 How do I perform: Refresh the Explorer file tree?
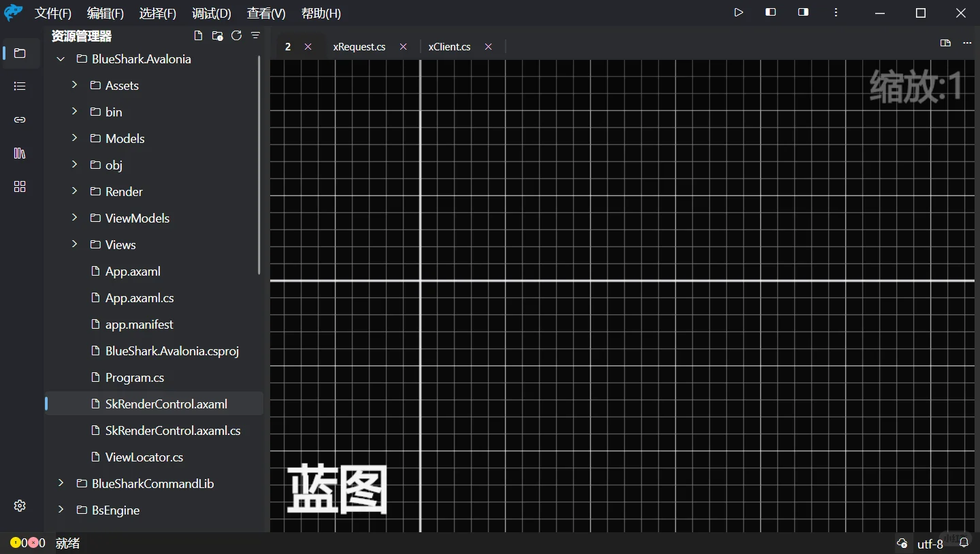[236, 35]
